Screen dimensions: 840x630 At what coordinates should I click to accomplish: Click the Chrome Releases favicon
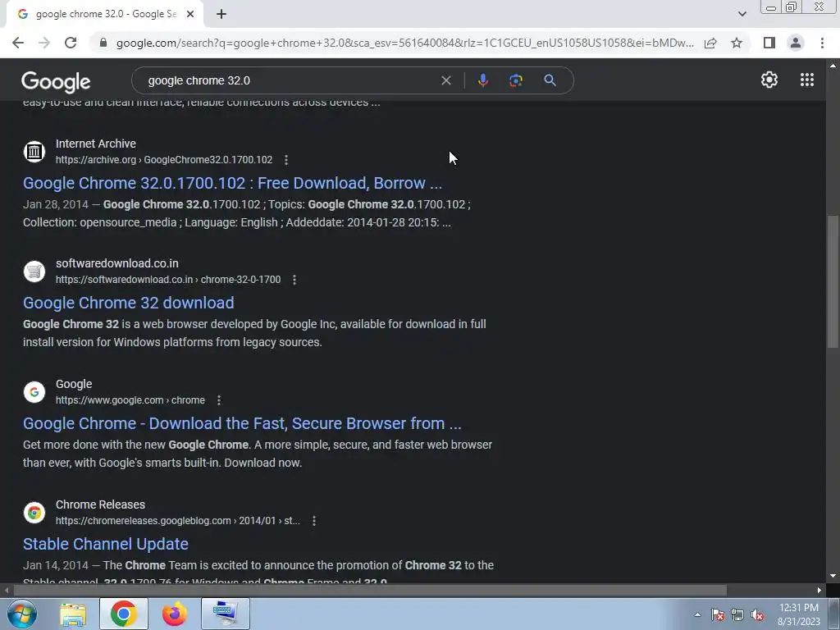[34, 513]
